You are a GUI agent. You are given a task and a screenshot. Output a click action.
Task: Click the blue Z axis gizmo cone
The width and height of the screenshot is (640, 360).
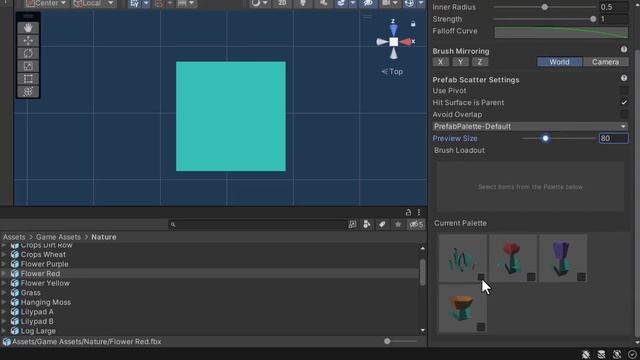coord(393,30)
